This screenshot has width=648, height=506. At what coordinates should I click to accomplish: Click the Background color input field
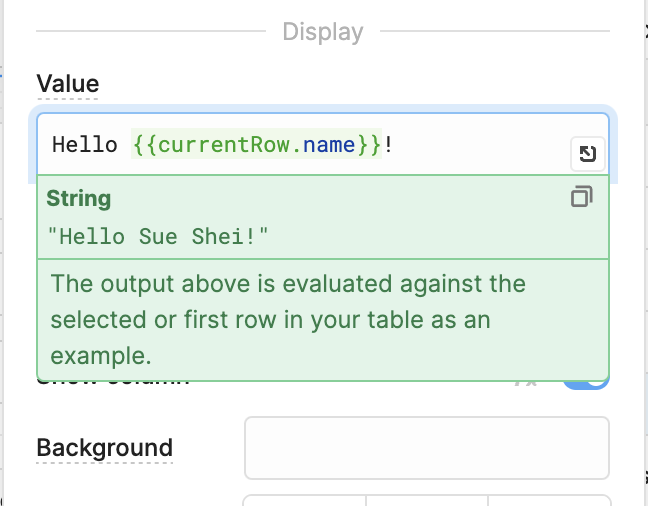click(426, 447)
